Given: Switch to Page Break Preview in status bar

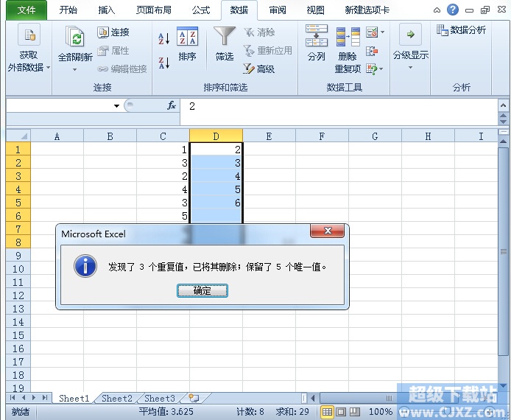Looking at the screenshot, I should 355,412.
